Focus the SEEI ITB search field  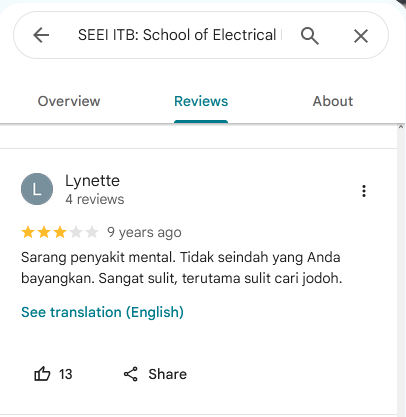click(180, 35)
